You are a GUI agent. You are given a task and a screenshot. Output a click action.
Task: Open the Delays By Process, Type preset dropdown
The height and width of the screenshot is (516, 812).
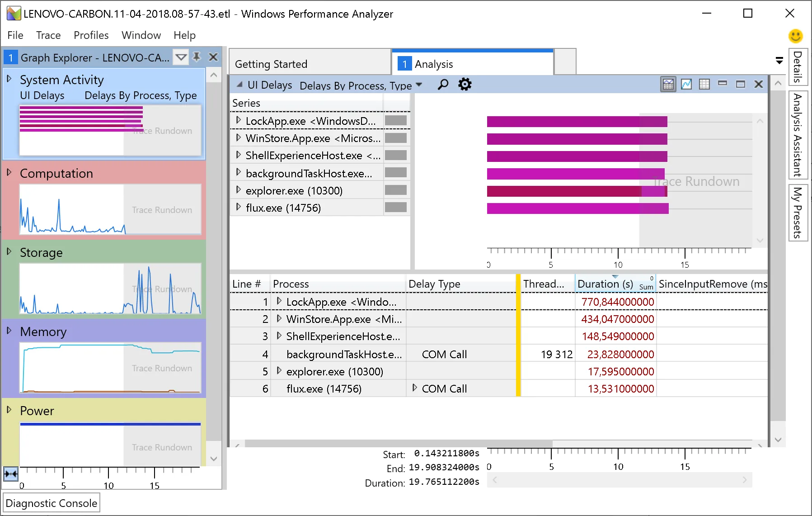tap(419, 85)
